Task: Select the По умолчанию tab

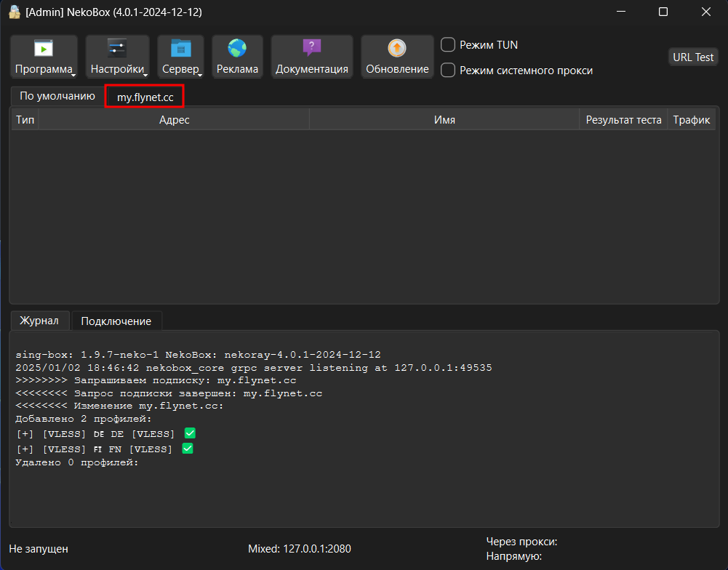Action: [x=57, y=96]
